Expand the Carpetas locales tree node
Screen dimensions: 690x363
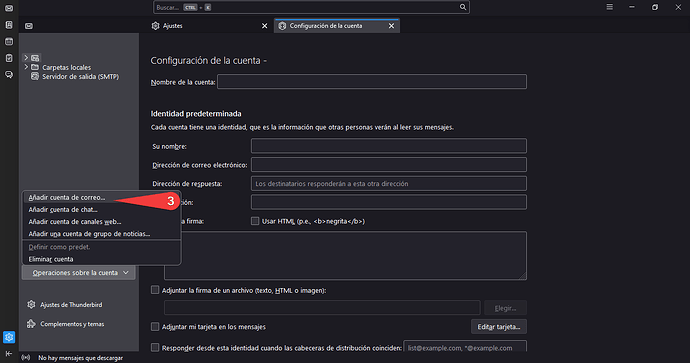pyautogui.click(x=26, y=67)
